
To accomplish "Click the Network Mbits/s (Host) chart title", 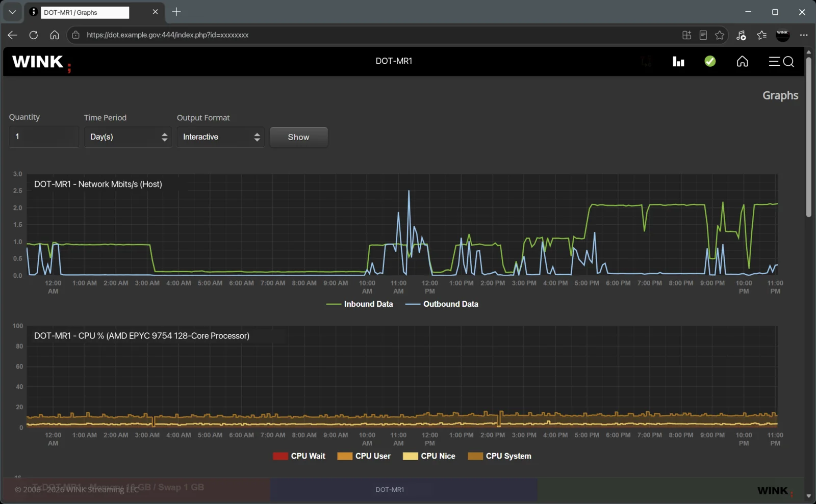I will 98,184.
